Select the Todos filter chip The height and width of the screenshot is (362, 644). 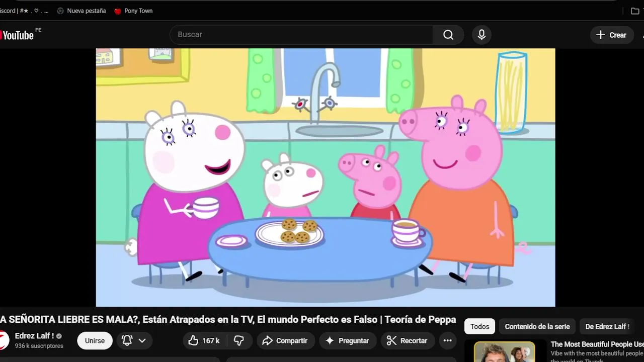[x=479, y=326]
